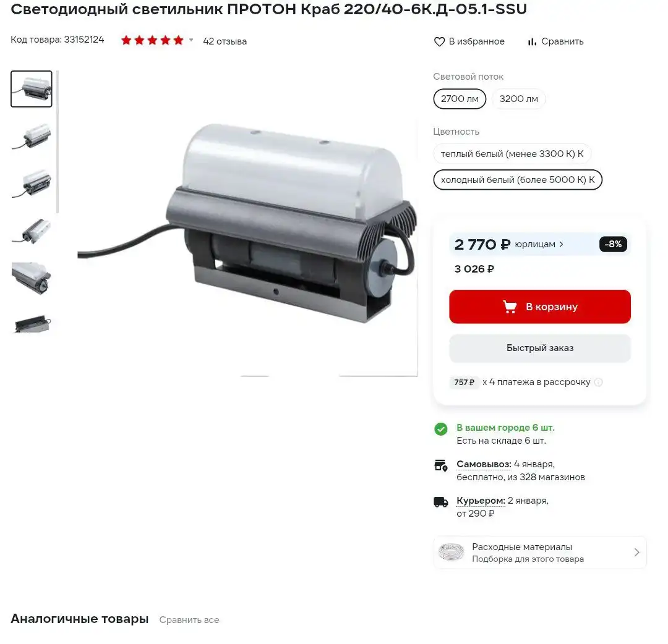Viewport: 668px width, 644px height.
Task: Click the Быстрый заказ button
Action: click(540, 348)
